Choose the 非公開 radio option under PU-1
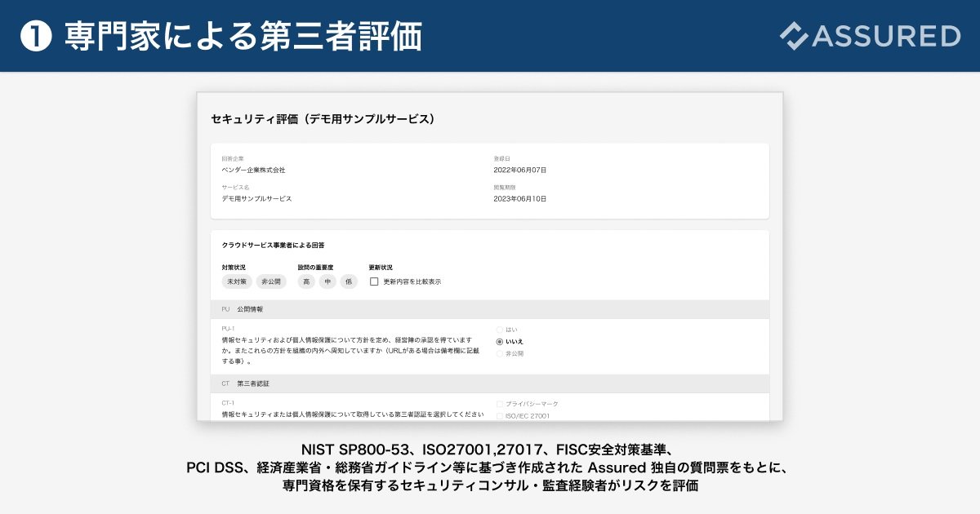The width and height of the screenshot is (980, 514). tap(500, 353)
